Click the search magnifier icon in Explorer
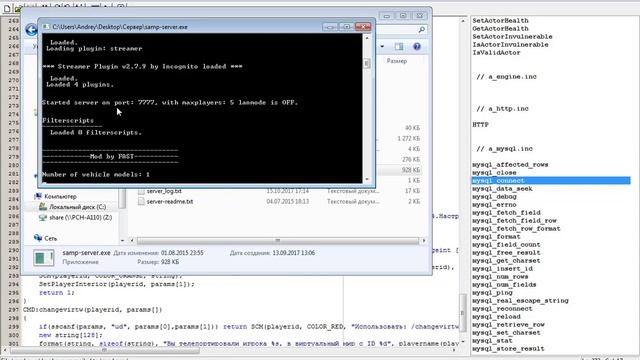The width and height of the screenshot is (640, 360). pos(422,29)
